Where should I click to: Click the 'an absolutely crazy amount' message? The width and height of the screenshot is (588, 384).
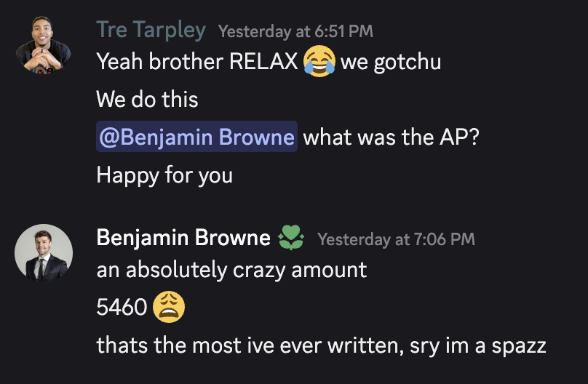tap(231, 270)
